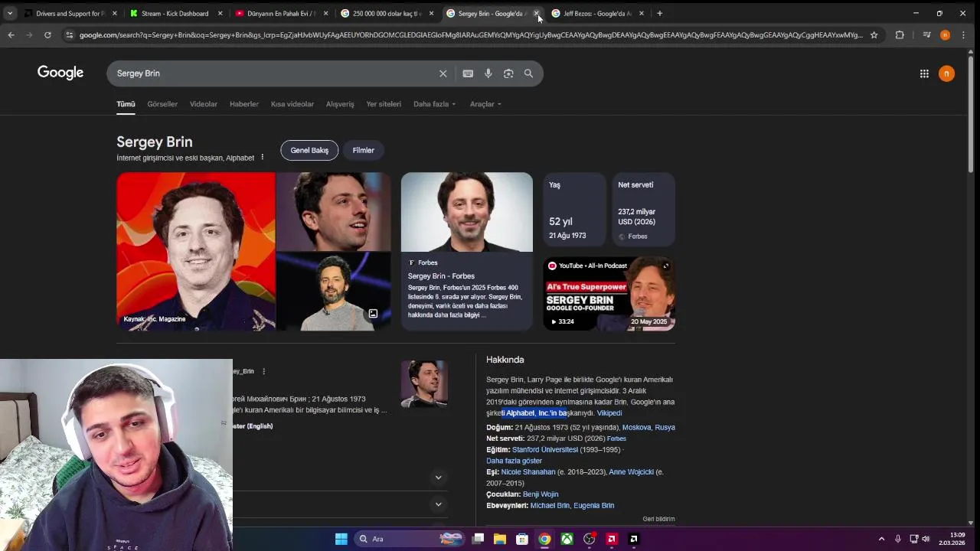Reload the current page
The height and width of the screenshot is (551, 980).
47,35
